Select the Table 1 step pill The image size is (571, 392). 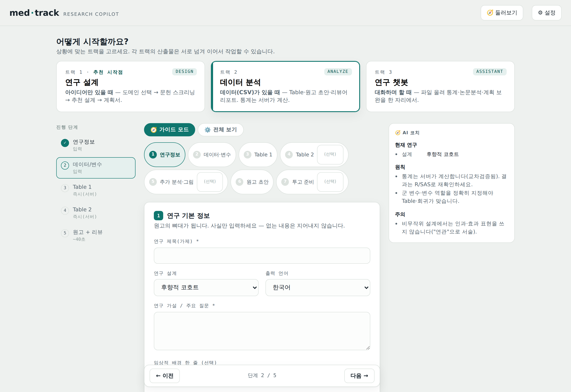[x=258, y=155]
